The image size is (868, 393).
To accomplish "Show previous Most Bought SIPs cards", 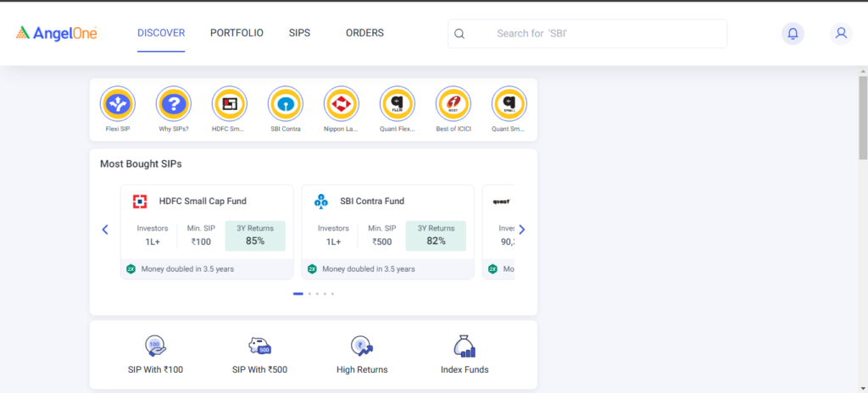I will pyautogui.click(x=105, y=230).
